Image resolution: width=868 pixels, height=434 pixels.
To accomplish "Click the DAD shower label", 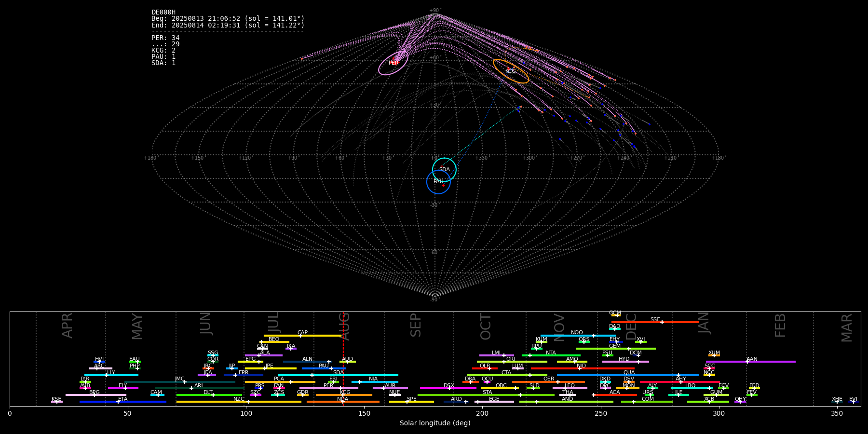I will tap(614, 326).
